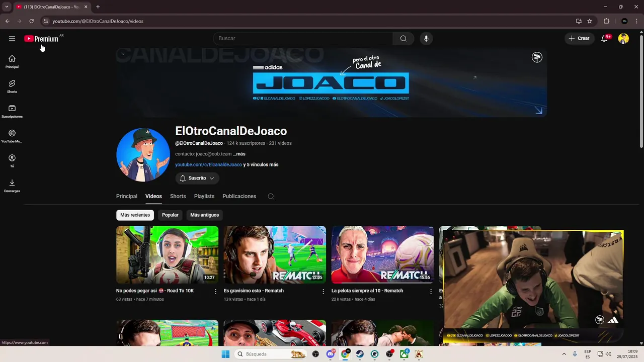This screenshot has width=644, height=362.
Task: View site information icon in address bar
Action: click(x=45, y=21)
